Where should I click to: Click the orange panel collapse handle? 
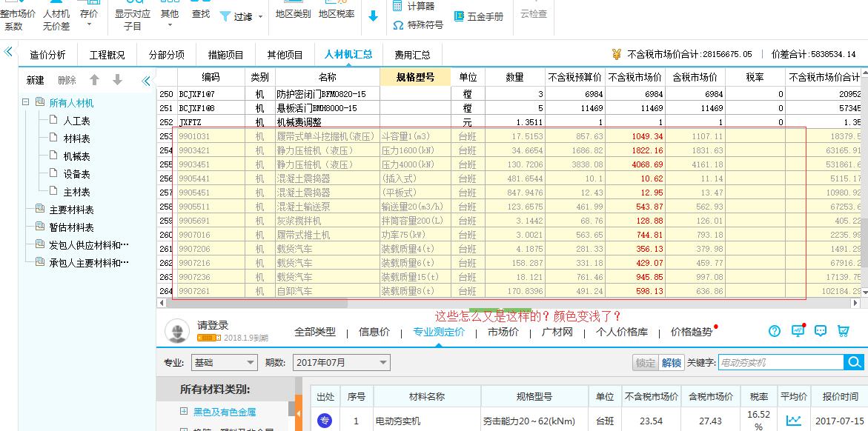[299, 413]
